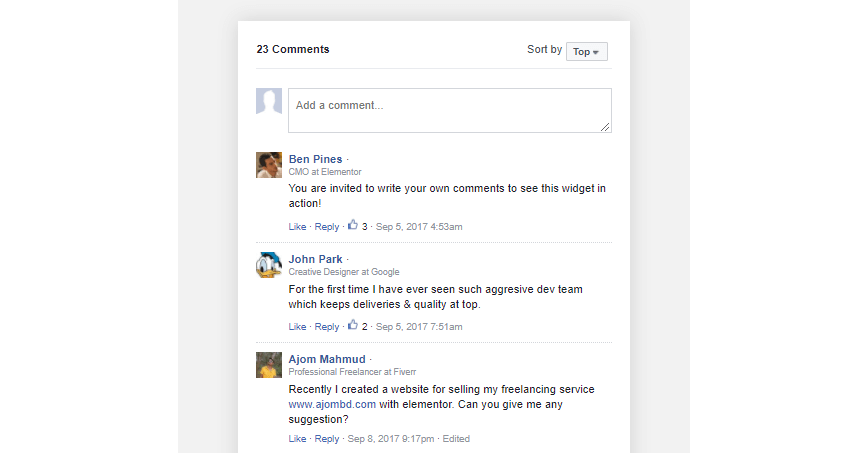Click the blank user avatar placeholder
Viewport: 860px width, 453px height.
pos(269,101)
